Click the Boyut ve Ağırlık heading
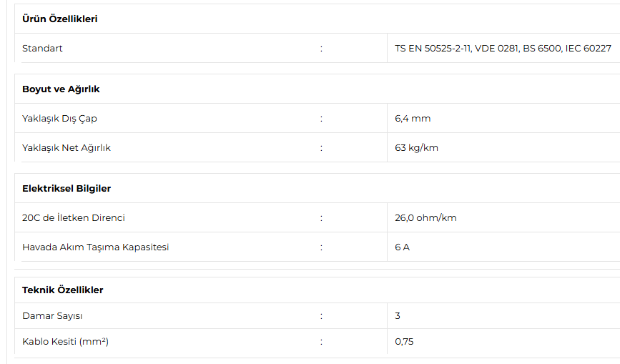 (61, 89)
